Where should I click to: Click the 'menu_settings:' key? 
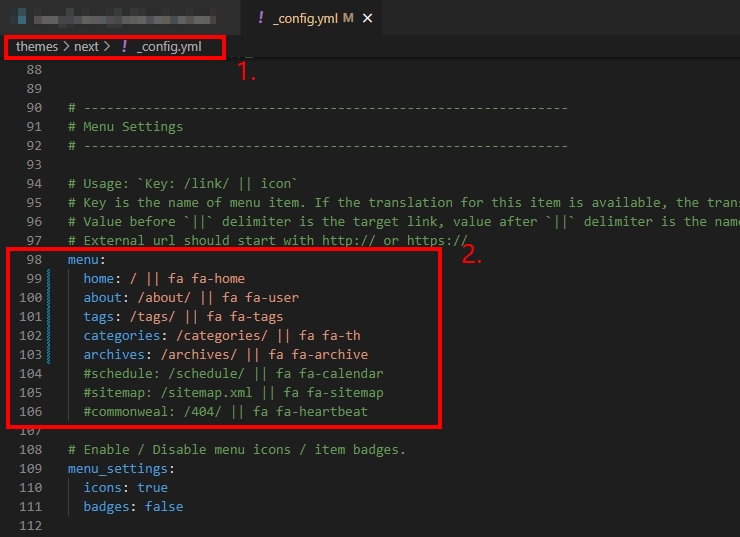pos(121,469)
